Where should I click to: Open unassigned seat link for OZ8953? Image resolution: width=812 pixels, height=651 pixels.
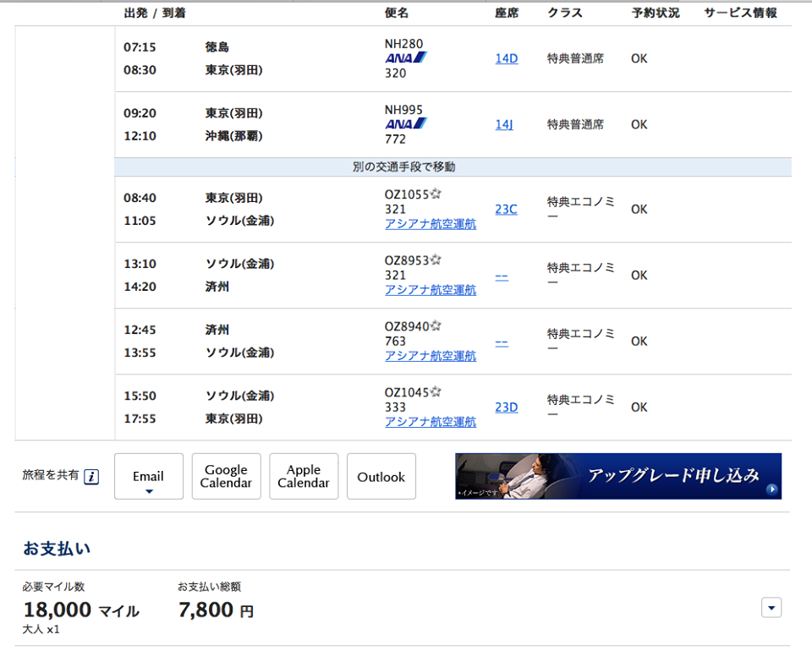point(502,276)
